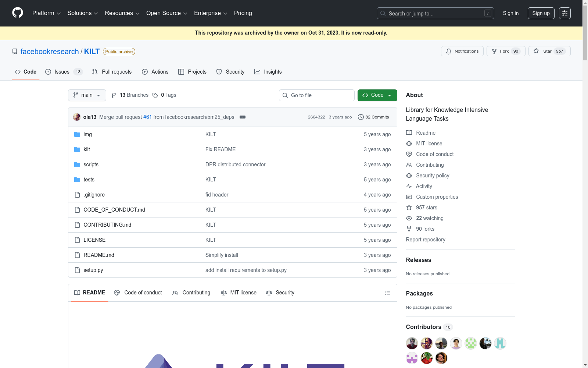The image size is (588, 368).
Task: Open README.md file
Action: click(99, 255)
